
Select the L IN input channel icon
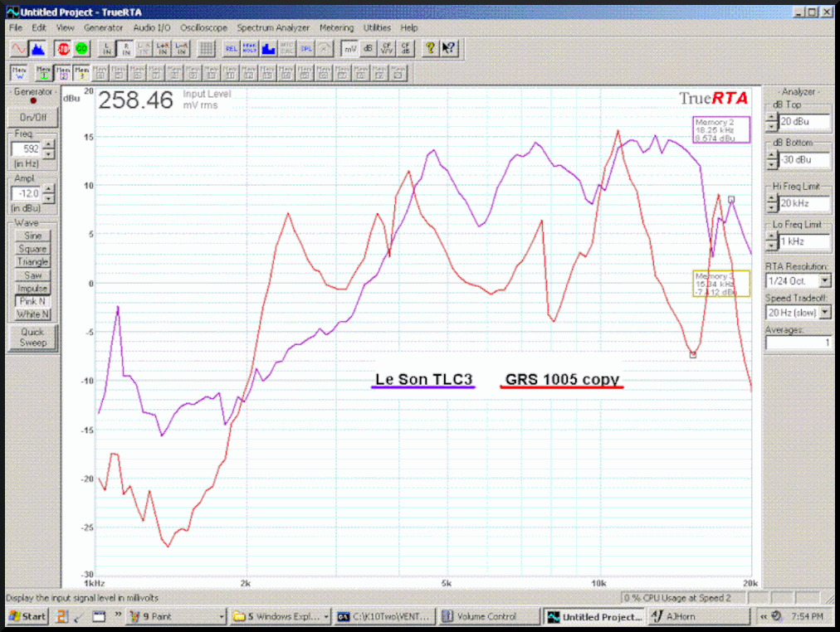(x=106, y=49)
